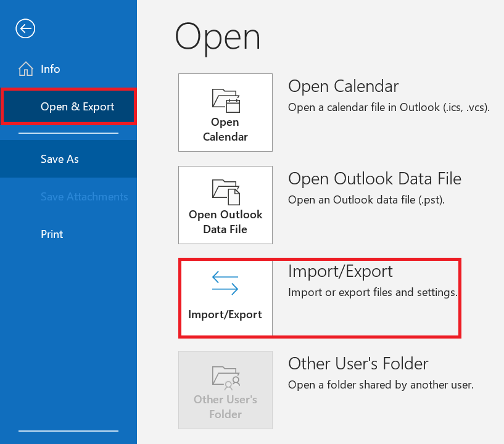Click 'Import or export files and settings.' text
This screenshot has height=444, width=504.
point(372,292)
